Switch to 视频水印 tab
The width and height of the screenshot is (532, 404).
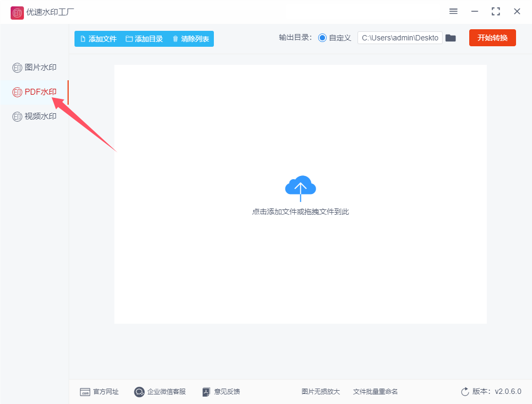tap(34, 116)
